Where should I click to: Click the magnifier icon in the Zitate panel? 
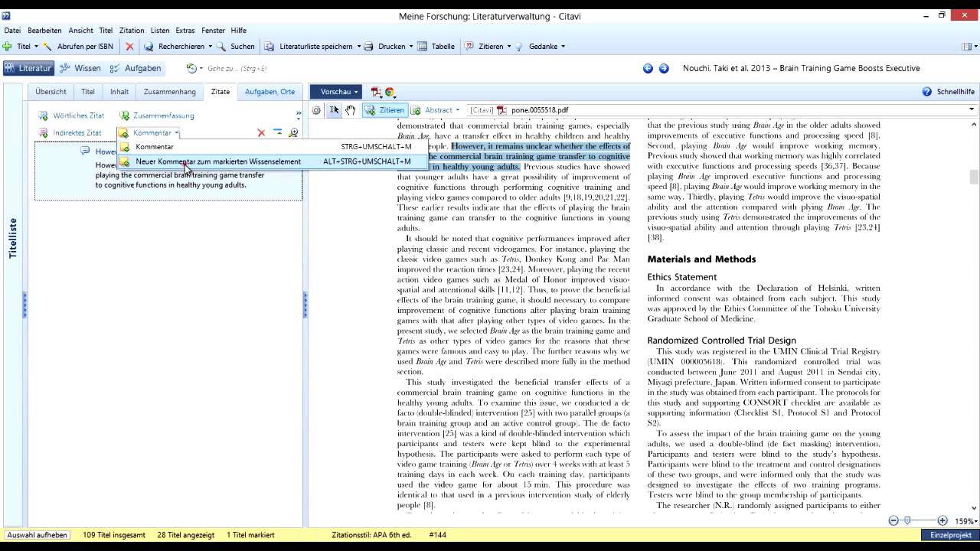(x=293, y=132)
